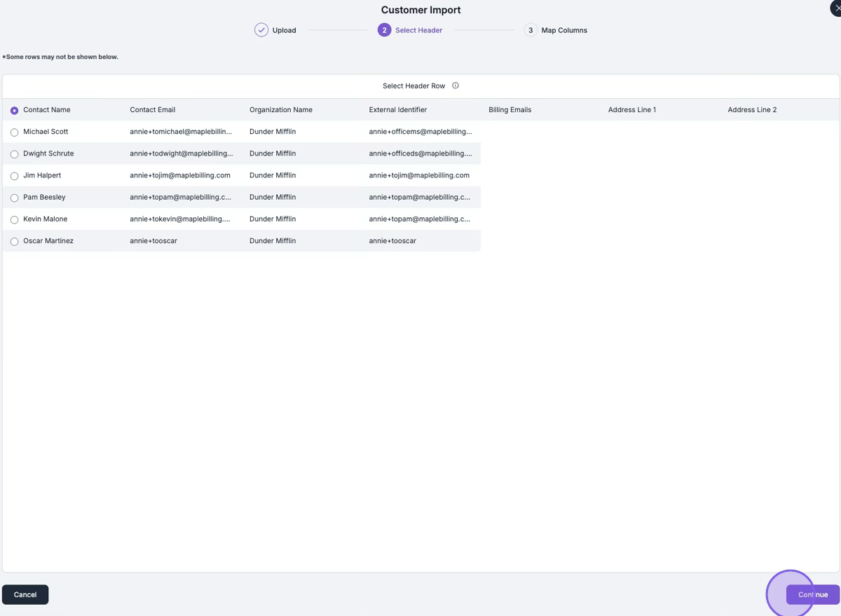Select the Jim Halpert row radio button

[14, 176]
